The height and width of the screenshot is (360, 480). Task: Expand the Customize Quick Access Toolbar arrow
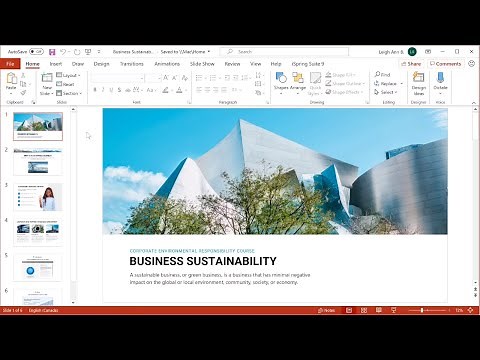coord(99,52)
